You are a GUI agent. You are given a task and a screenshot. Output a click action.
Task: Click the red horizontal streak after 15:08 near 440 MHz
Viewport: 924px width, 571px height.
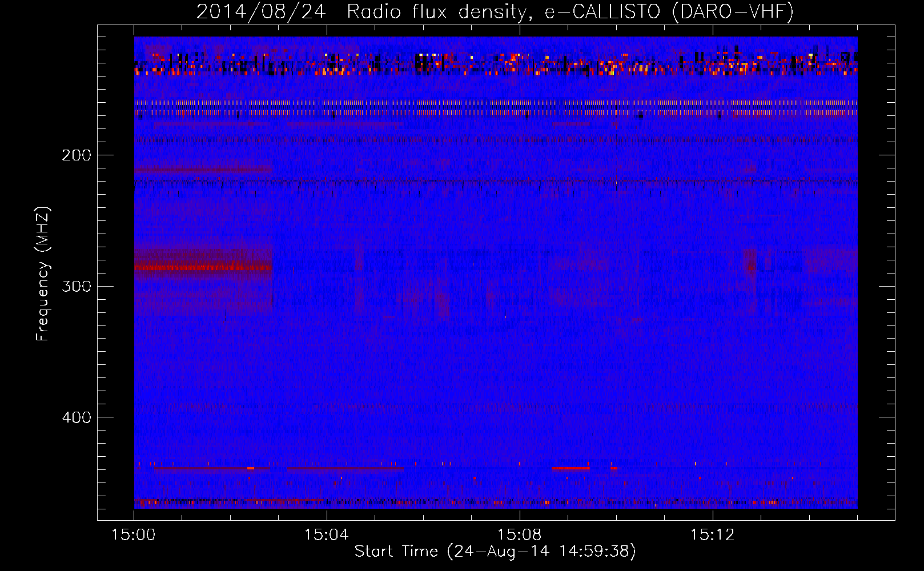click(571, 468)
